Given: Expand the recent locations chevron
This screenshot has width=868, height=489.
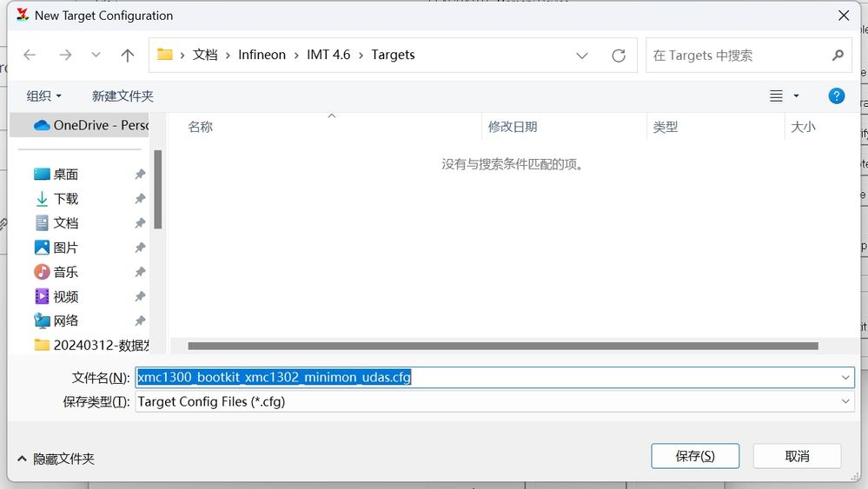Looking at the screenshot, I should point(96,55).
